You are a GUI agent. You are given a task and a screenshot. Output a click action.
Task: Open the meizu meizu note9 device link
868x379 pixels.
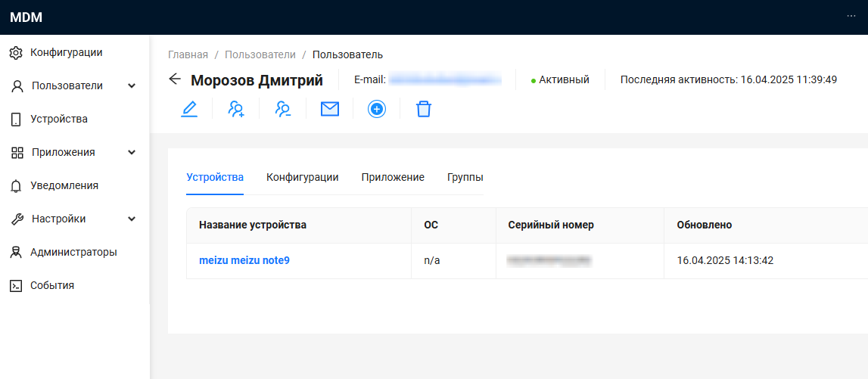pyautogui.click(x=244, y=260)
